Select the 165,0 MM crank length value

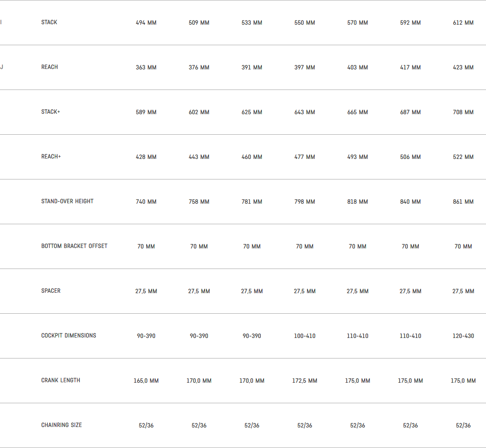[x=146, y=381]
